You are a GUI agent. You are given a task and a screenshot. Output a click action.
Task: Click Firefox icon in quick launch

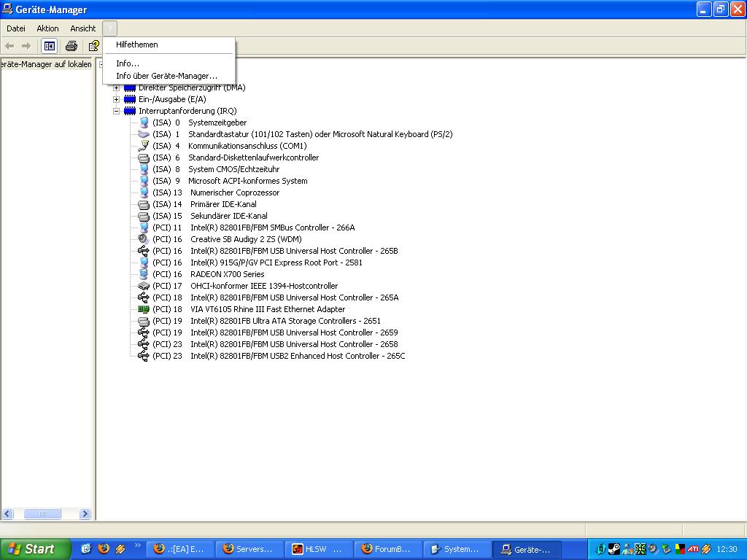point(104,548)
